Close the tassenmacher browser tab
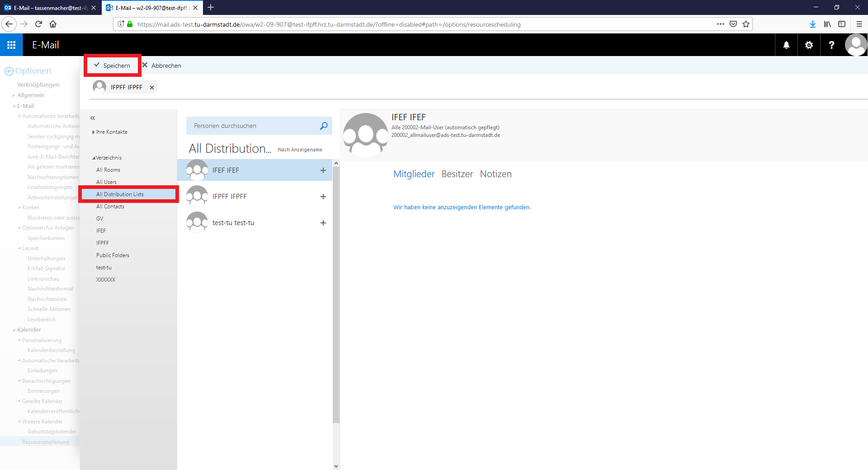 pos(94,8)
